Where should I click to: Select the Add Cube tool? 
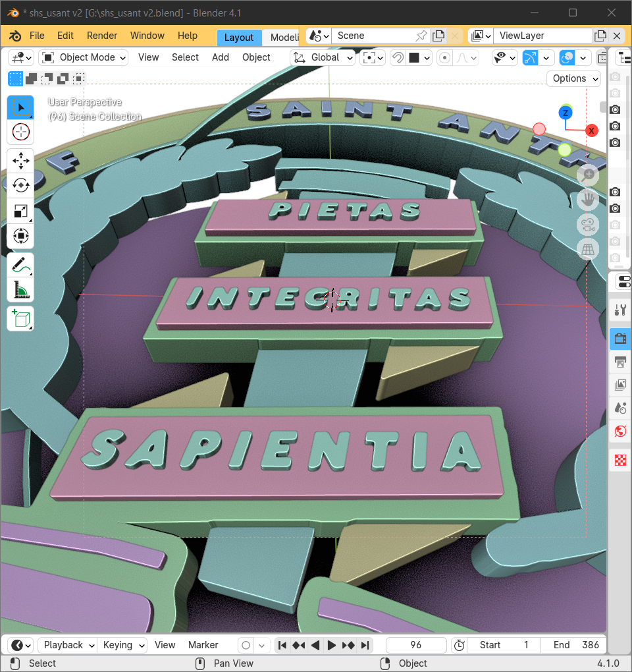pos(20,319)
